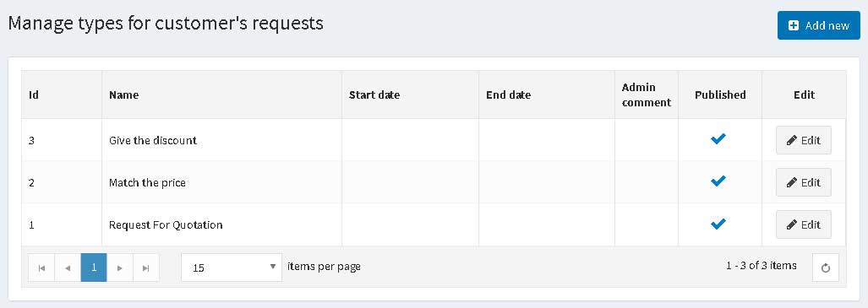Click published checkmark for Match the price

718,181
